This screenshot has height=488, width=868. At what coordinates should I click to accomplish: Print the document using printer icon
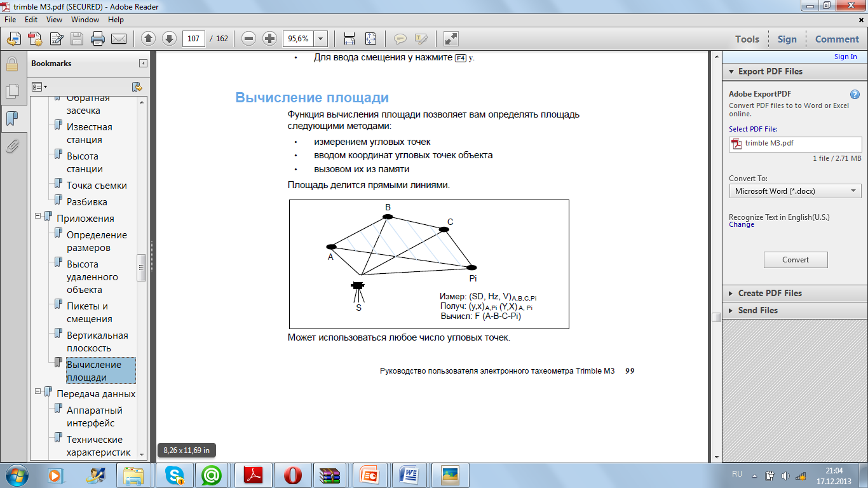[97, 39]
